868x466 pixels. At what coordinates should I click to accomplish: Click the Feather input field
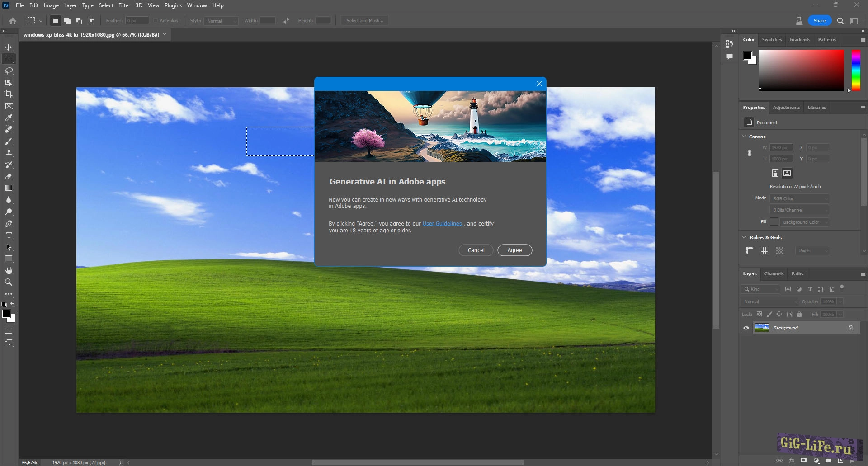coord(137,21)
